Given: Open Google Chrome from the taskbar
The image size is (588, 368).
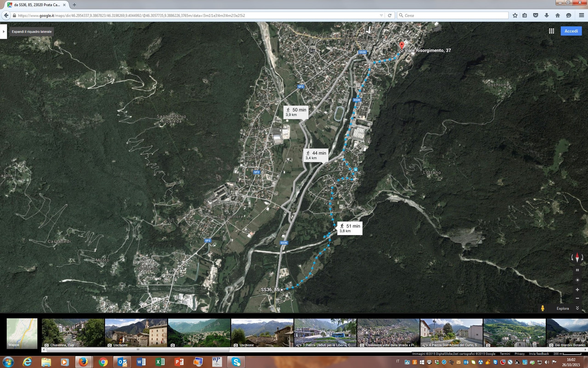Looking at the screenshot, I should [103, 362].
